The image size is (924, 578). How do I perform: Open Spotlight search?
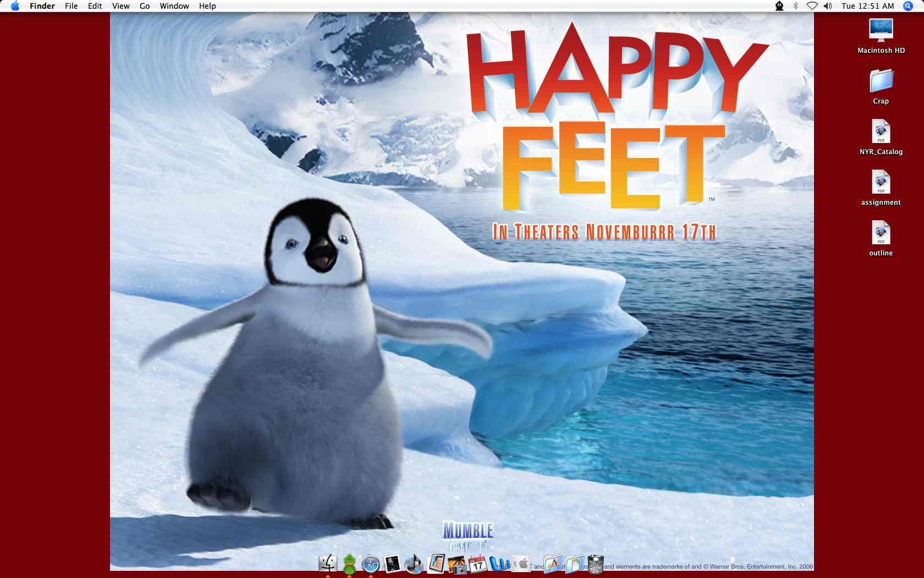908,6
